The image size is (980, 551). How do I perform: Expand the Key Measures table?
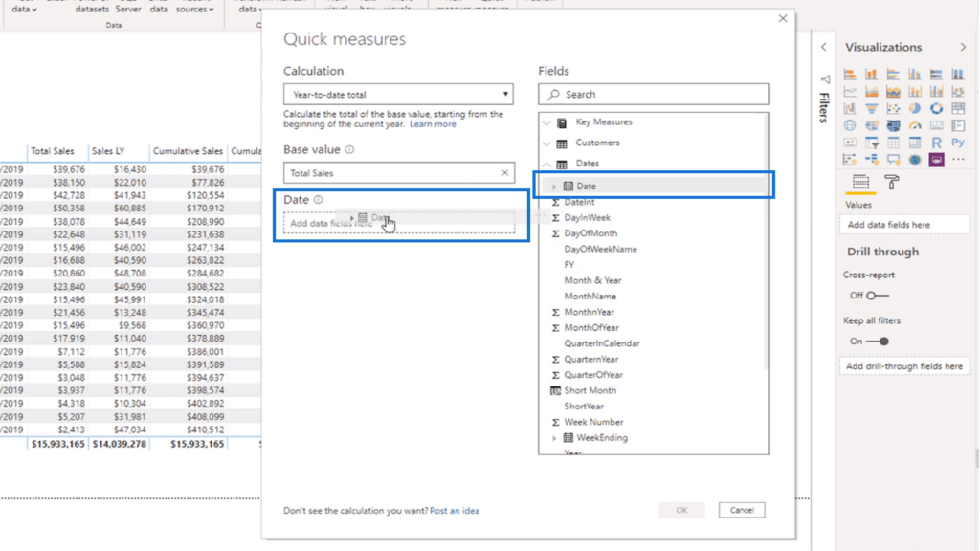pos(546,122)
